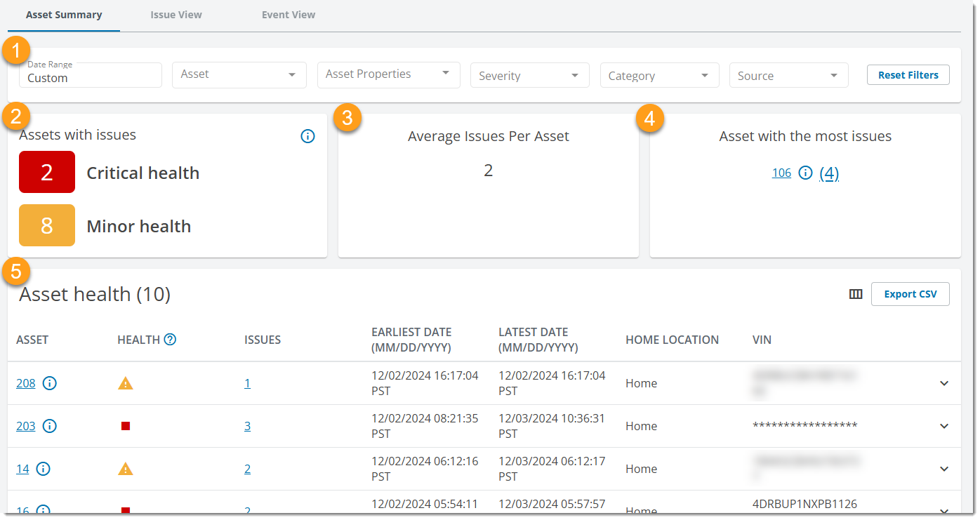Click the orange Minor health count tile
The width and height of the screenshot is (980, 520).
pos(47,225)
